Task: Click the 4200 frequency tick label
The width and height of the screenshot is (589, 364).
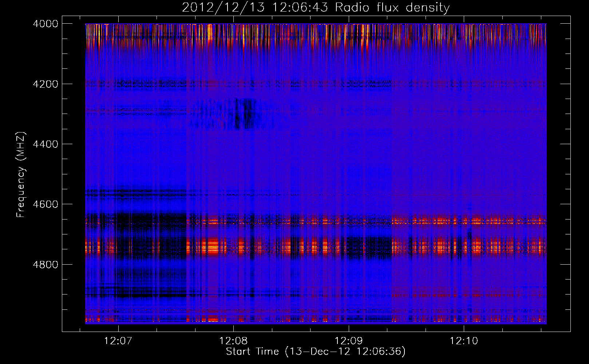Action: pyautogui.click(x=46, y=84)
